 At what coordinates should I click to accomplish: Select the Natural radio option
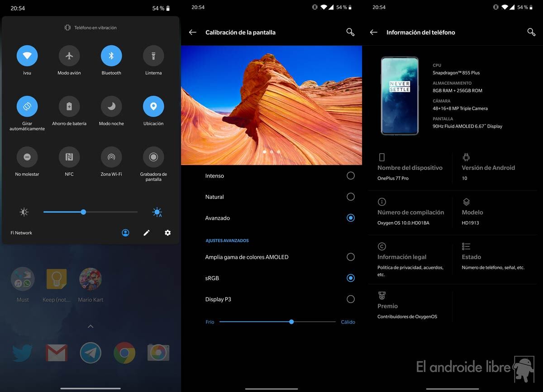tap(351, 197)
